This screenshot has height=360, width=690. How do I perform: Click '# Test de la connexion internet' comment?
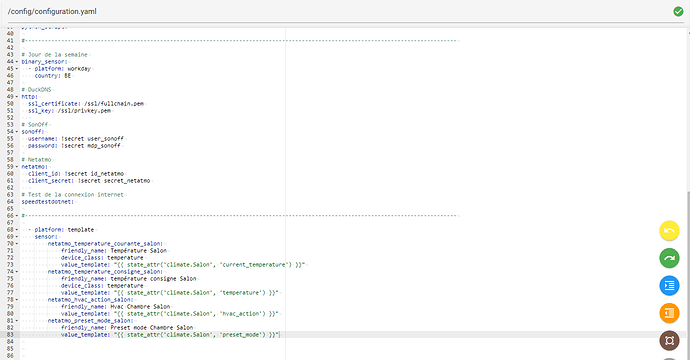tap(73, 195)
